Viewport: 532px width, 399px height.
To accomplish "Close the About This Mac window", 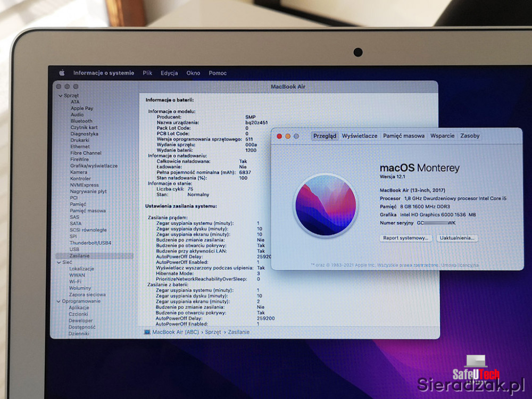I will pyautogui.click(x=279, y=136).
